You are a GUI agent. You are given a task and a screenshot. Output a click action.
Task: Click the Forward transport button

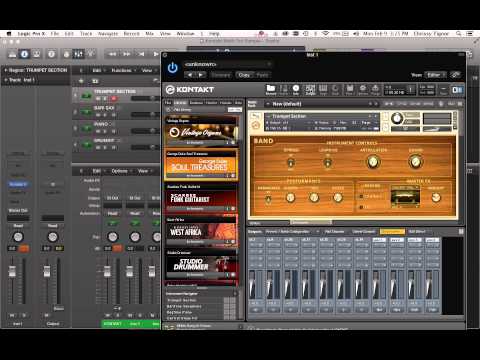(127, 54)
